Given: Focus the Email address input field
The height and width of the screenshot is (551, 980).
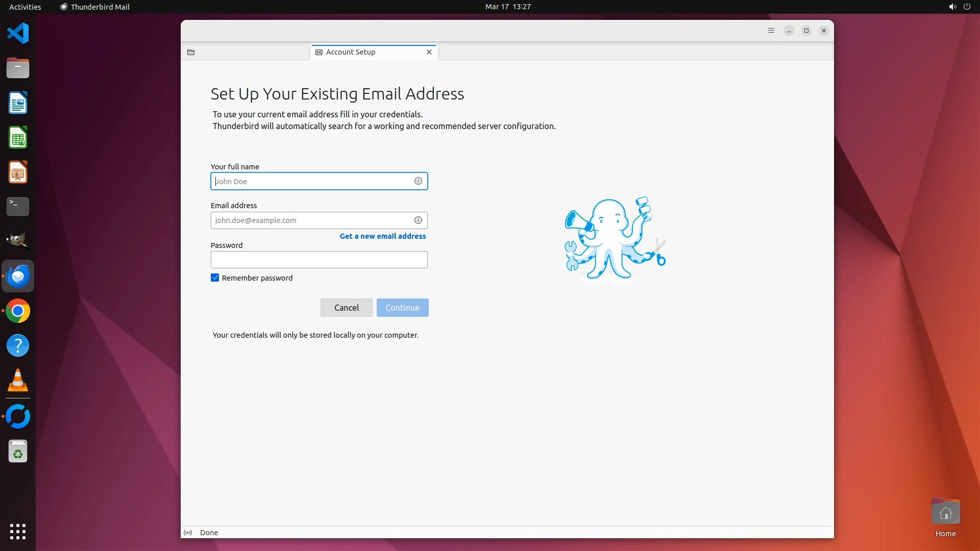Looking at the screenshot, I should (311, 220).
